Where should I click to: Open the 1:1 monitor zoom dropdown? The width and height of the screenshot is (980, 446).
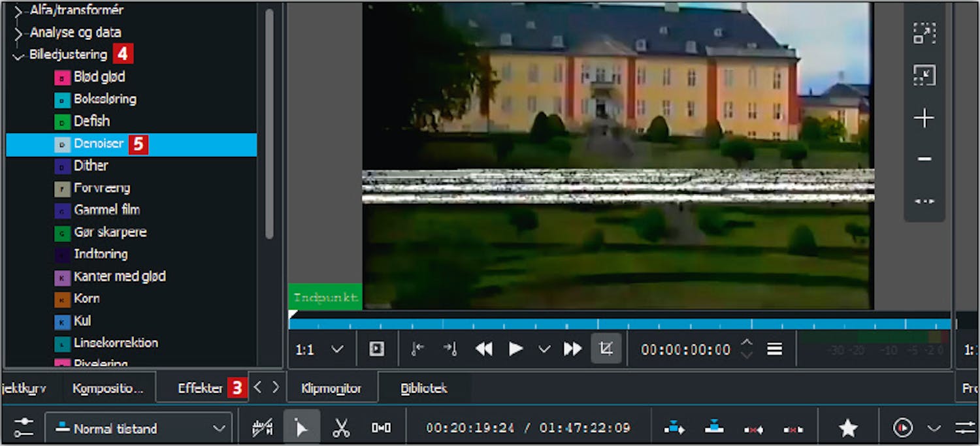(x=319, y=349)
